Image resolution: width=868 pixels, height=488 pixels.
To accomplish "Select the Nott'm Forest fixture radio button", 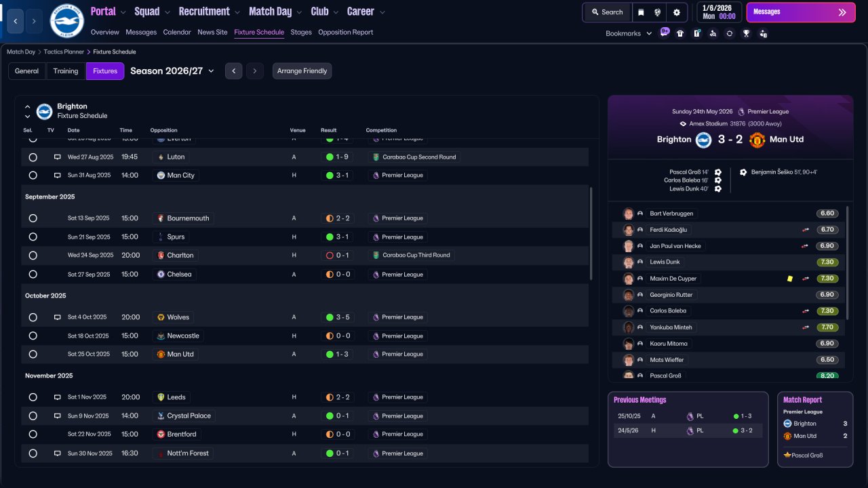I will point(33,453).
